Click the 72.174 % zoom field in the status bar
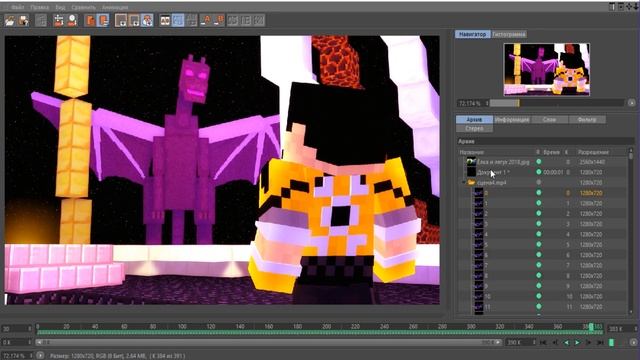640x360 pixels. 17,356
